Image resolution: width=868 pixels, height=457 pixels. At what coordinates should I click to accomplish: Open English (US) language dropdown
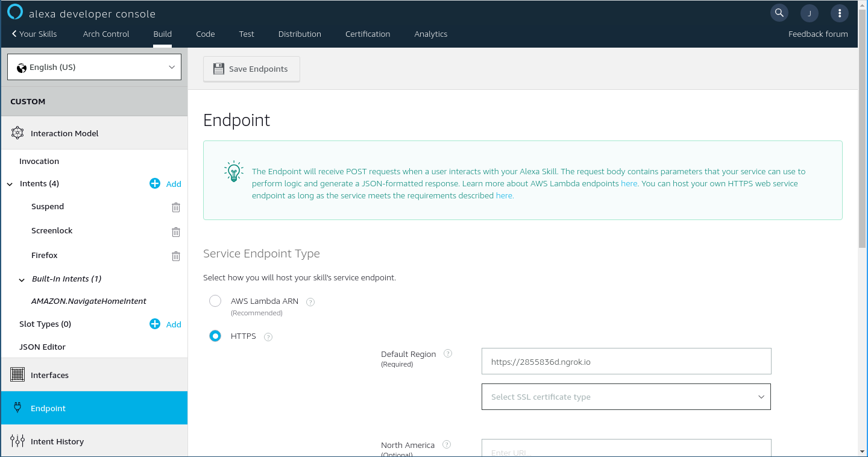94,67
